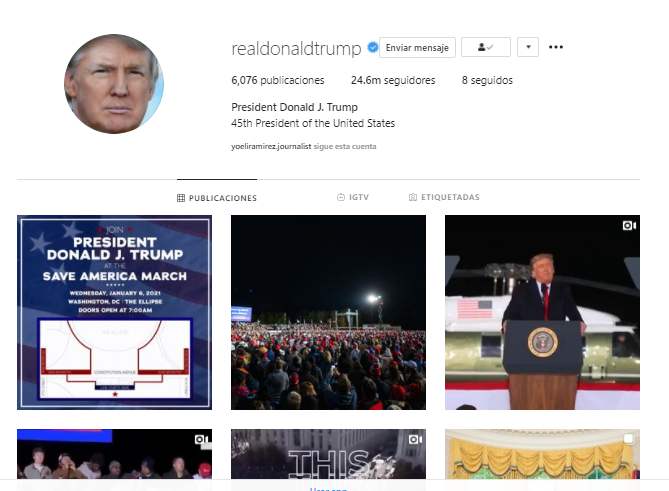This screenshot has height=491, width=669.
Task: Open the Etiquetadas tab
Action: tap(444, 197)
